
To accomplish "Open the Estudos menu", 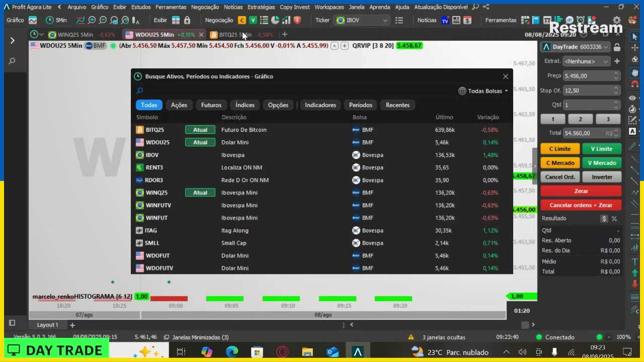I will click(x=141, y=7).
